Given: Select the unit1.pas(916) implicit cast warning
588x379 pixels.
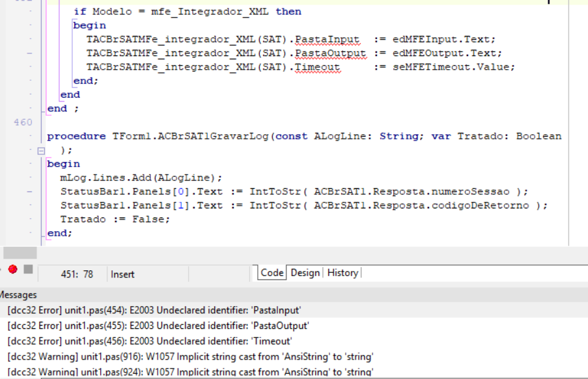Looking at the screenshot, I should pyautogui.click(x=294, y=356).
